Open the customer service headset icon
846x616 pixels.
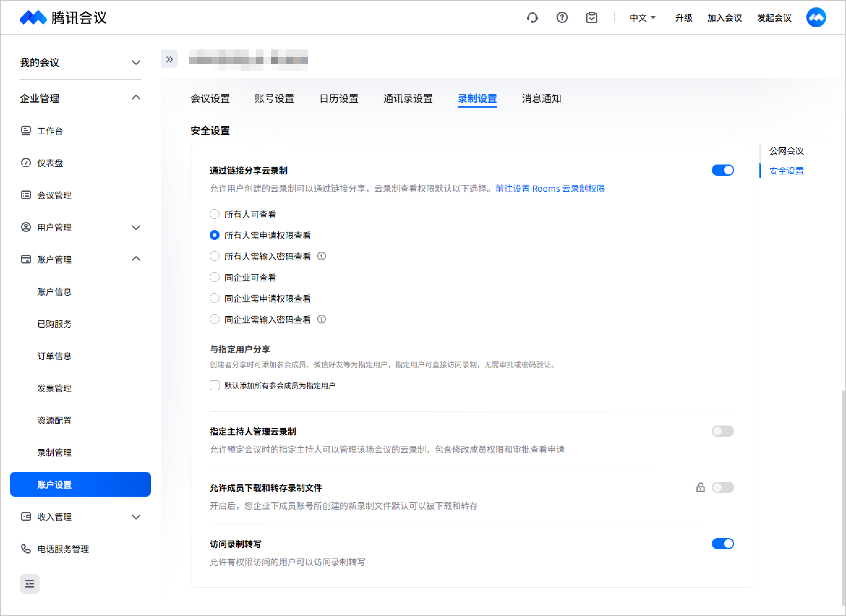[x=532, y=18]
